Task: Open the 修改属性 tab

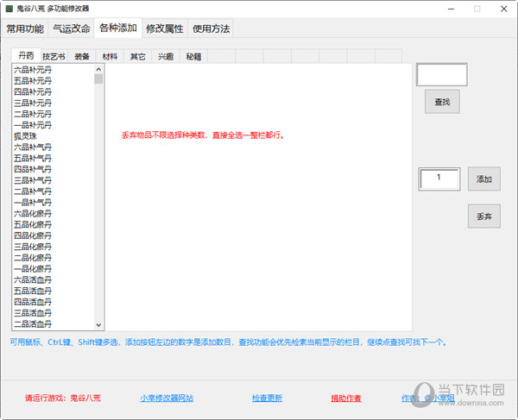Action: 165,28
